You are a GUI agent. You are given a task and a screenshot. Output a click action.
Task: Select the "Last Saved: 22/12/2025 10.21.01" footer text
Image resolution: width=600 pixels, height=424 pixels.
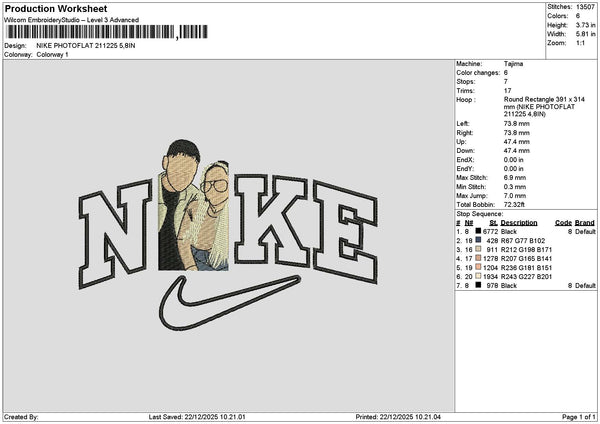tap(197, 417)
